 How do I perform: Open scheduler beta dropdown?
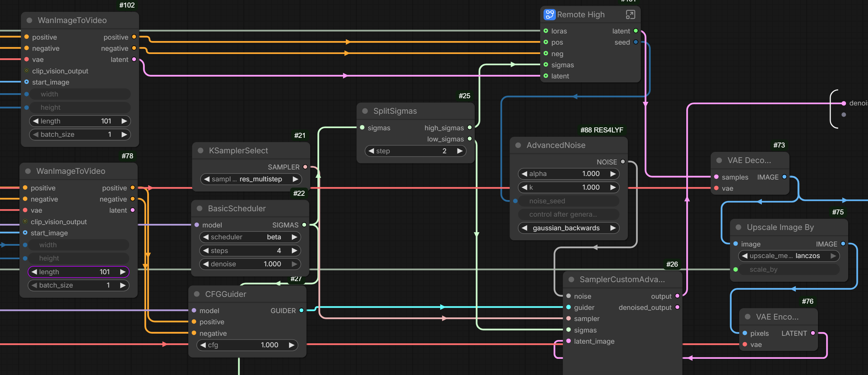(x=250, y=237)
